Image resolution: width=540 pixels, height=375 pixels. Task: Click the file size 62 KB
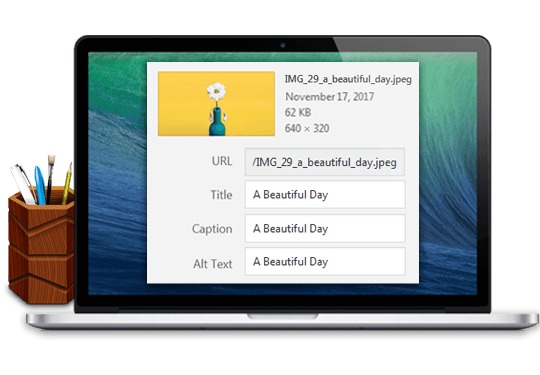[298, 112]
